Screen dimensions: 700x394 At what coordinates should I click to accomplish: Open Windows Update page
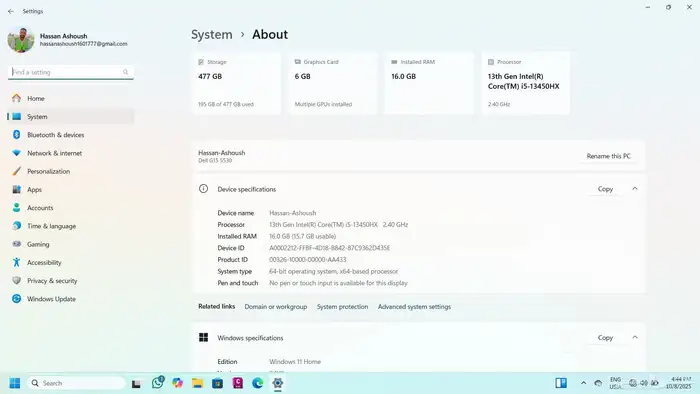point(71,299)
